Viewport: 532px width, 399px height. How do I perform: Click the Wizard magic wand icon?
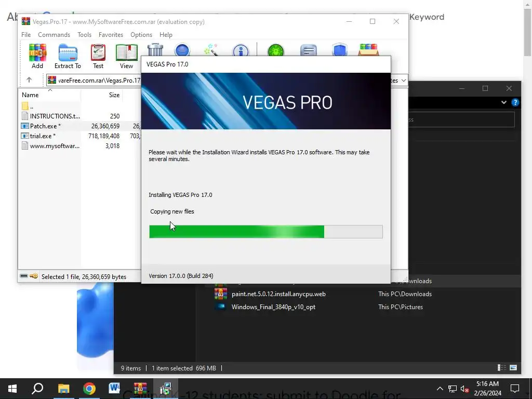coord(211,50)
